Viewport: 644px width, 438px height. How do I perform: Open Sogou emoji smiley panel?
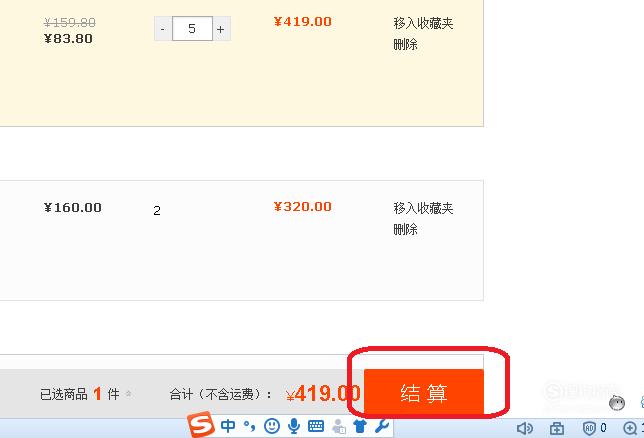click(x=271, y=426)
